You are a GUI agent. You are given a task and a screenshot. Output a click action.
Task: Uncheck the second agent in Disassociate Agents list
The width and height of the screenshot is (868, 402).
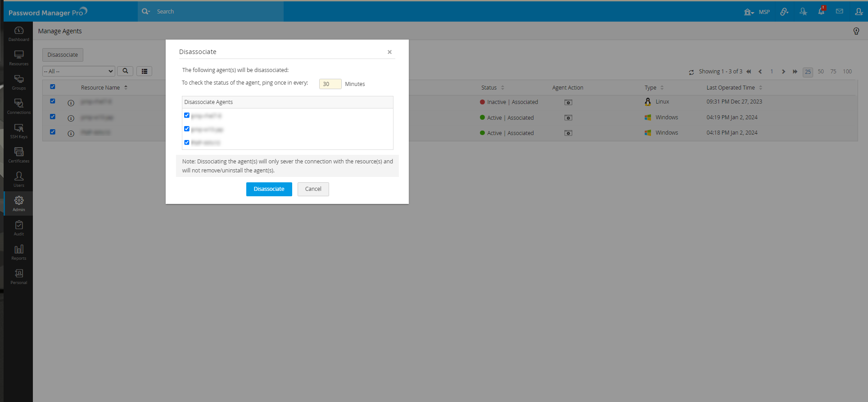coord(187,129)
